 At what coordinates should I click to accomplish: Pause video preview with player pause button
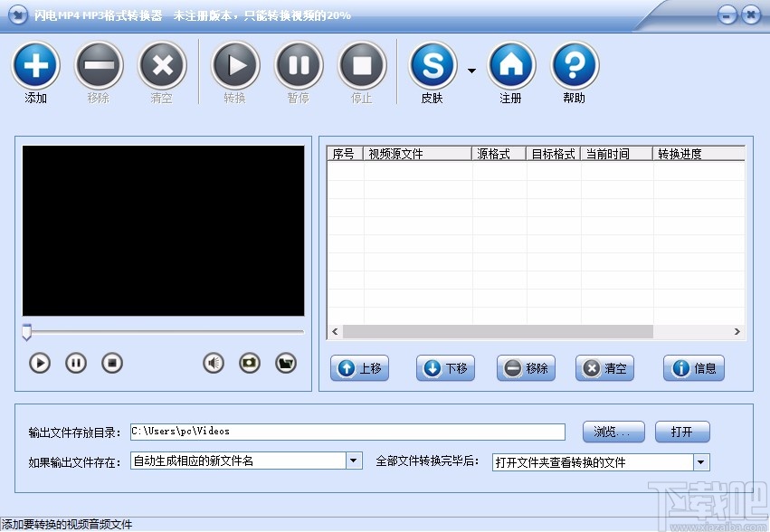pos(75,362)
